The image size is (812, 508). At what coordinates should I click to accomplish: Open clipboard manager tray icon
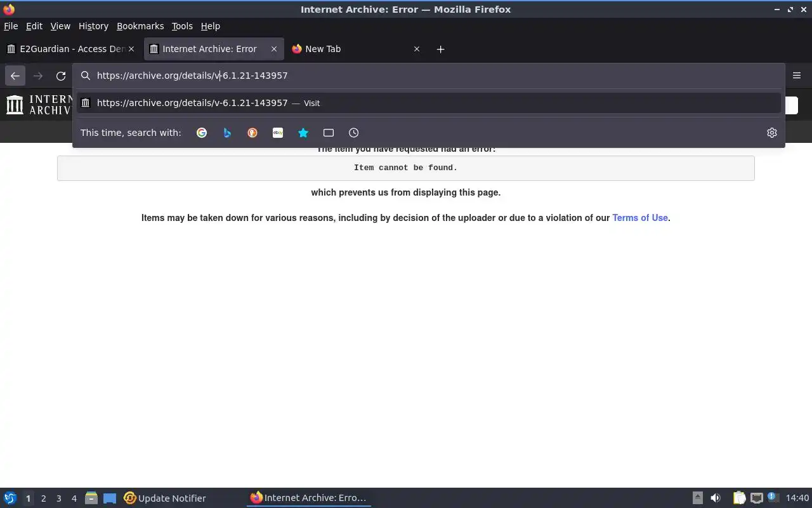click(739, 498)
